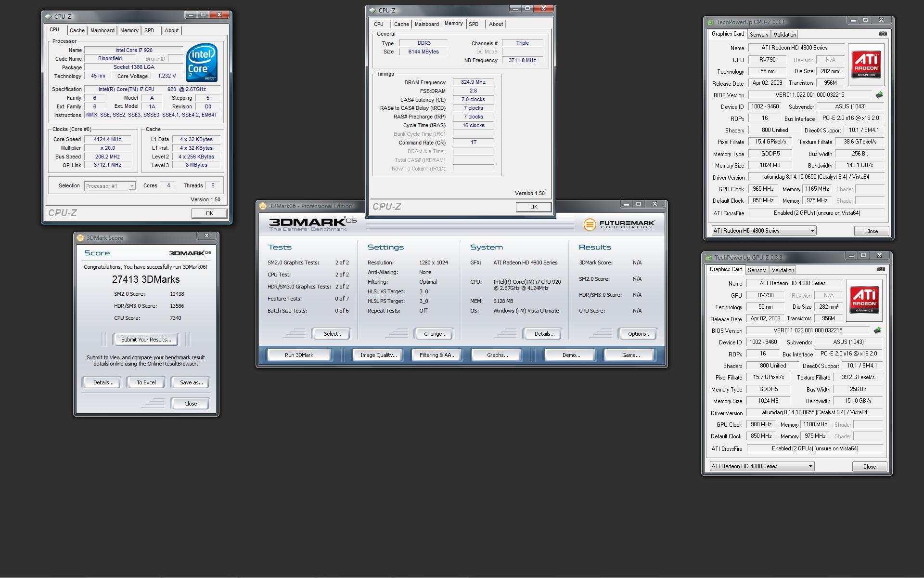The width and height of the screenshot is (924, 578).
Task: Export score with To Excel button
Action: [x=146, y=382]
